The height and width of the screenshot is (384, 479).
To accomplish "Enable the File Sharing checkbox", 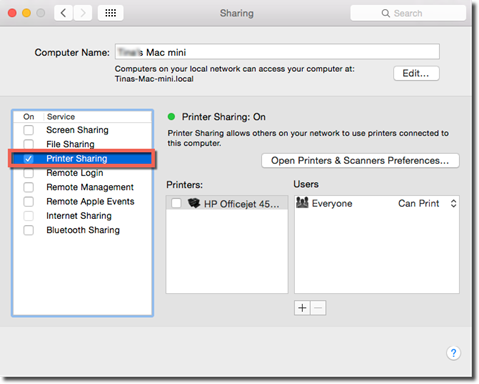I will [x=29, y=144].
